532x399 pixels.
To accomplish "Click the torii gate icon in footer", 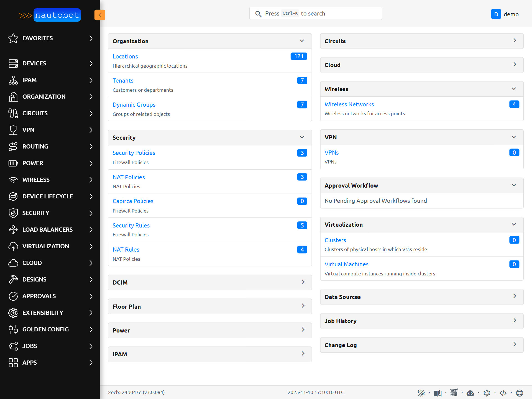I will [x=454, y=392].
